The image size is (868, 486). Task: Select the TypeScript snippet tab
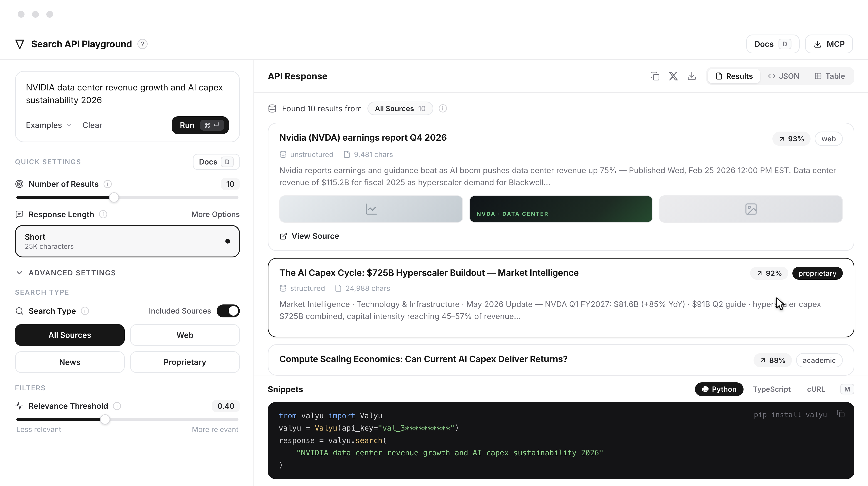click(x=772, y=389)
